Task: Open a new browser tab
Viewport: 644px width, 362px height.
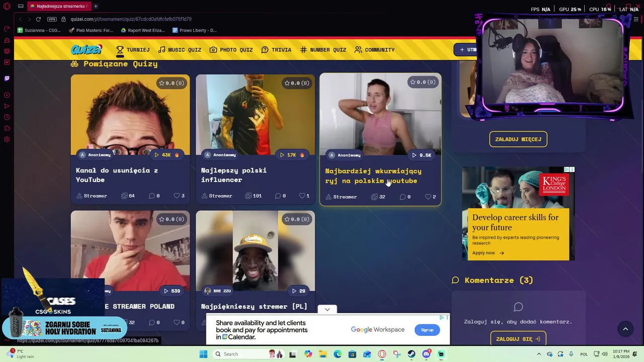Action: point(96,6)
